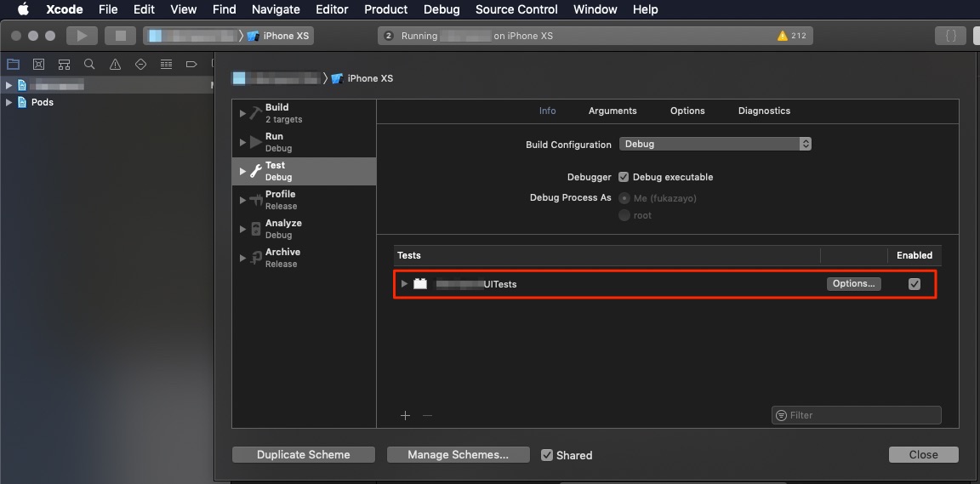
Task: Open the Find navigator magnifier icon
Action: [x=89, y=64]
